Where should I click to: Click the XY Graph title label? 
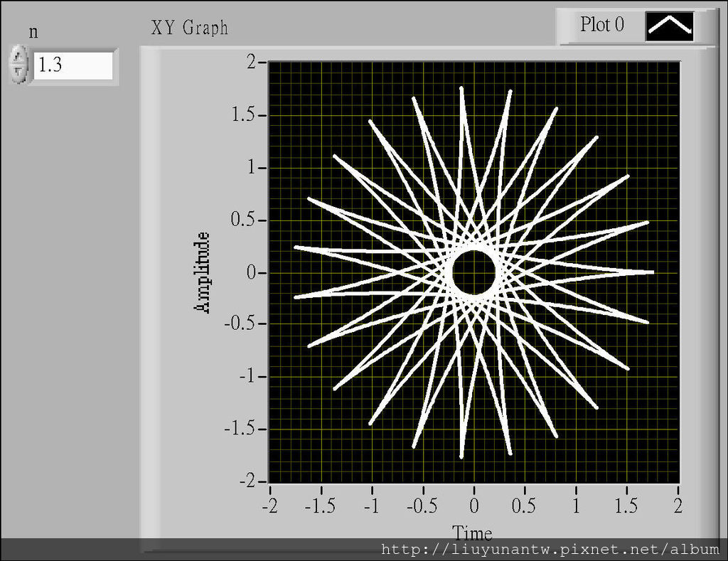click(189, 28)
